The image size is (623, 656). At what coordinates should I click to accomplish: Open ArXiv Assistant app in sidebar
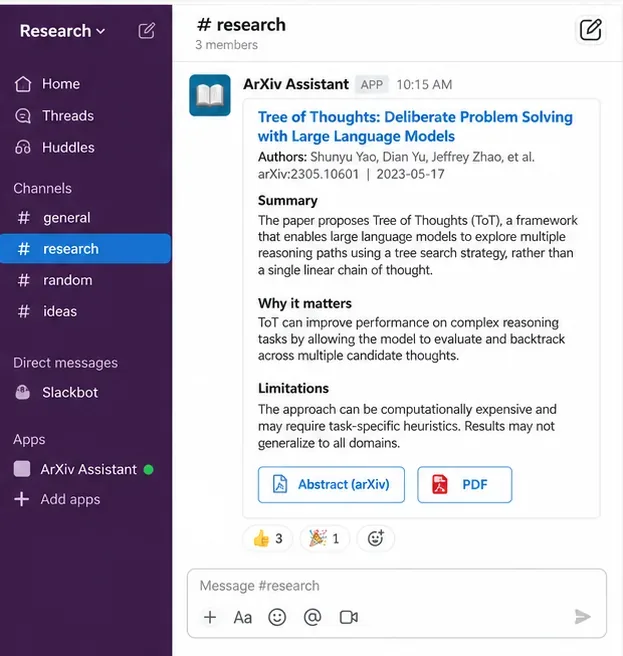(x=84, y=469)
